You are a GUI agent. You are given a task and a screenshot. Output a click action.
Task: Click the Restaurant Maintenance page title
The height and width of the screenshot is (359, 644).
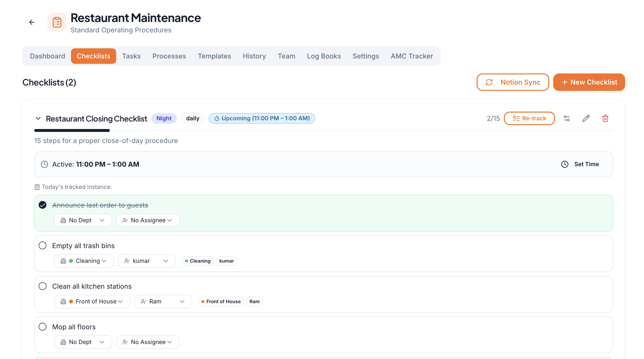pyautogui.click(x=136, y=18)
